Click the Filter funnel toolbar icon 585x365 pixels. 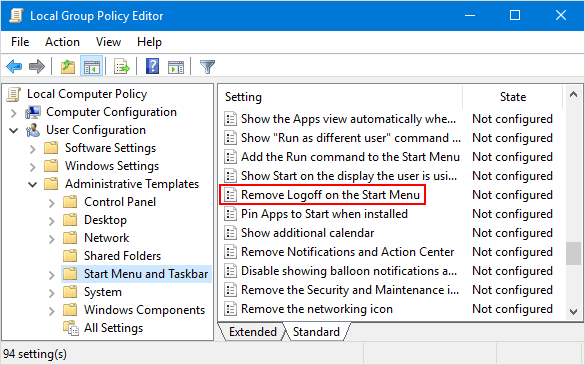(x=207, y=67)
